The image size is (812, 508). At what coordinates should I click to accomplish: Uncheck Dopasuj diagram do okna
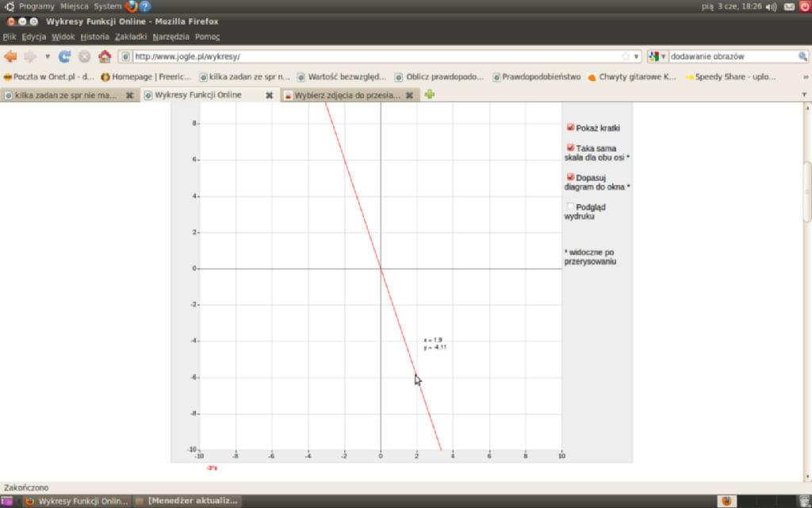coord(570,177)
